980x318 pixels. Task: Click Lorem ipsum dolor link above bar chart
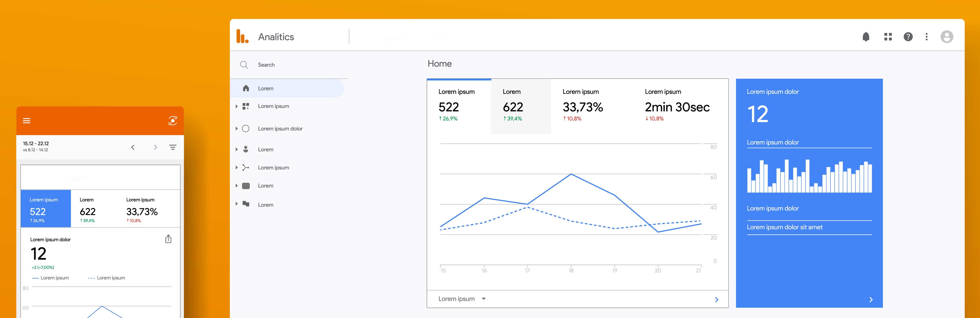(x=773, y=142)
